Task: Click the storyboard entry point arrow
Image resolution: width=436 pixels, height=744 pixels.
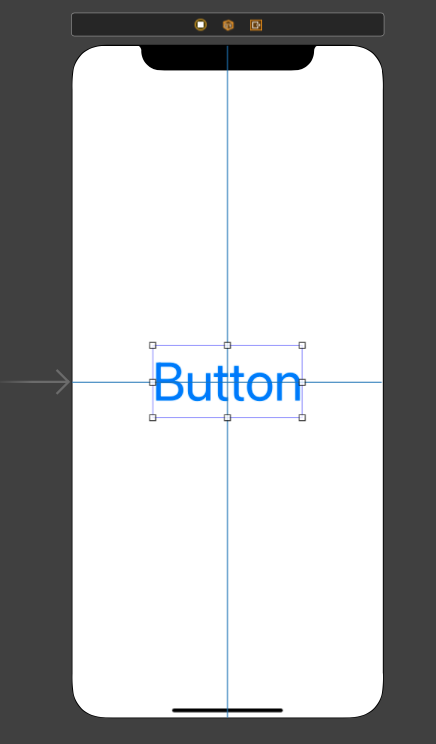Action: [x=36, y=382]
